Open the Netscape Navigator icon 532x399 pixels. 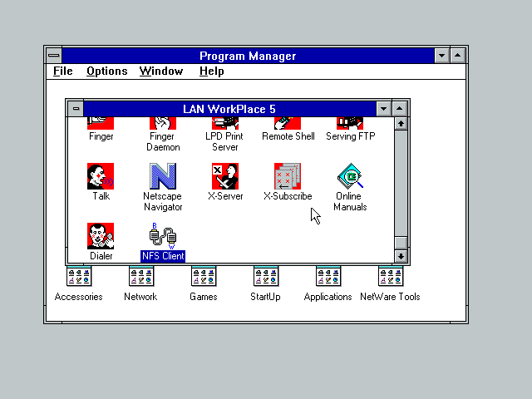[163, 176]
